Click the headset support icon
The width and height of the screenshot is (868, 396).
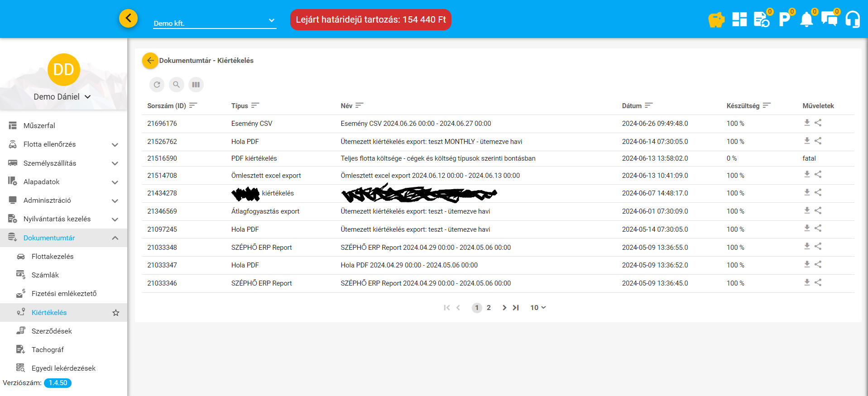[x=852, y=20]
